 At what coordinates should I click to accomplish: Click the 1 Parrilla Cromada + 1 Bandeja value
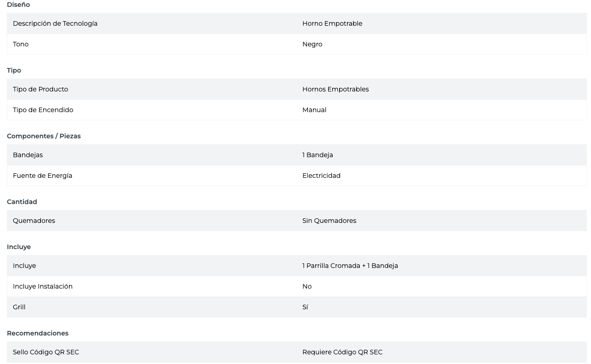[x=350, y=266]
